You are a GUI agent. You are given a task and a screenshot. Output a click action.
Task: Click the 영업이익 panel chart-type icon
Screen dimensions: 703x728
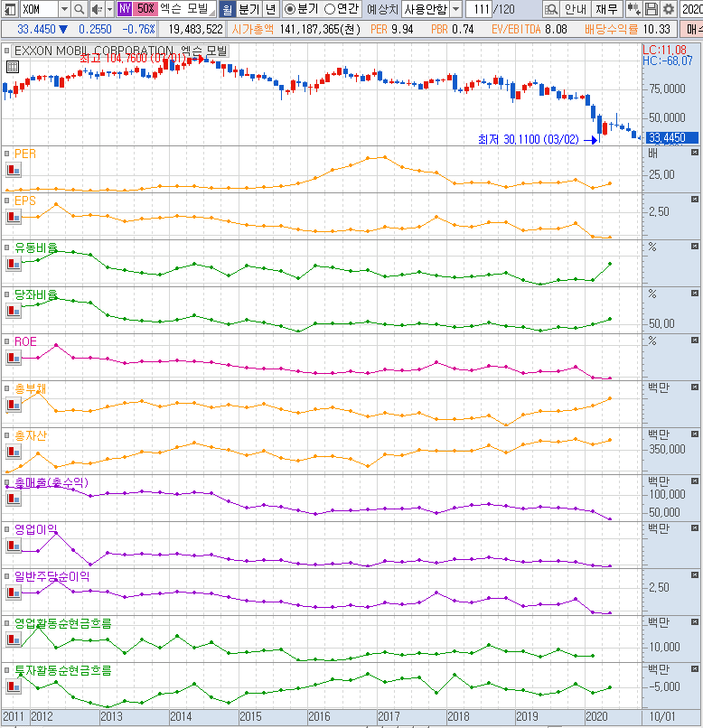(14, 546)
